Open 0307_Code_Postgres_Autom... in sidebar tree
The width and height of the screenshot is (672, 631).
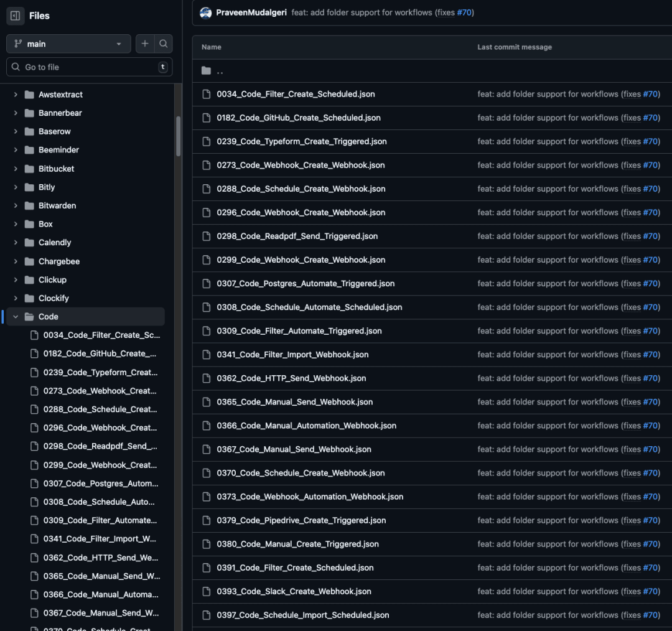tap(101, 483)
